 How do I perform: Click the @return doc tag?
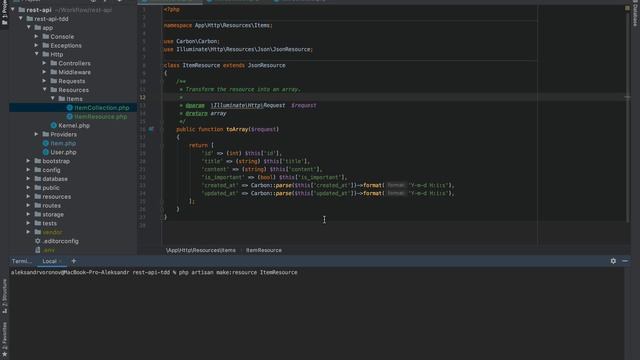tap(196, 113)
